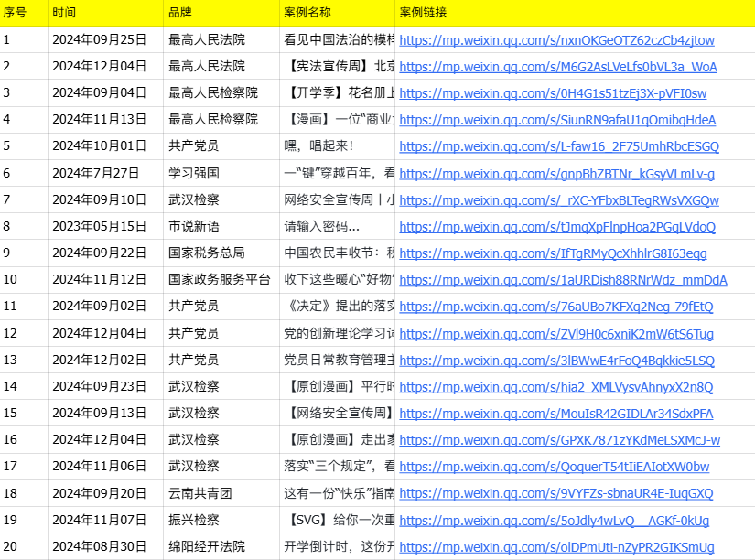Select case name 请输入密码...

pyautogui.click(x=337, y=226)
